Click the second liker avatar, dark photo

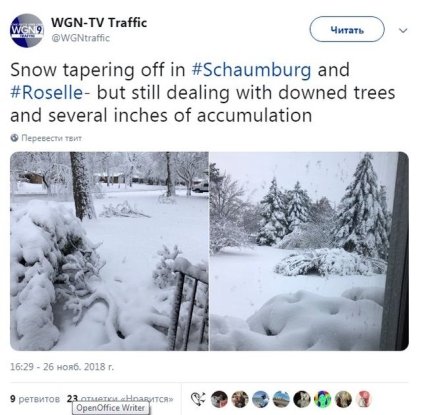[x=219, y=399]
